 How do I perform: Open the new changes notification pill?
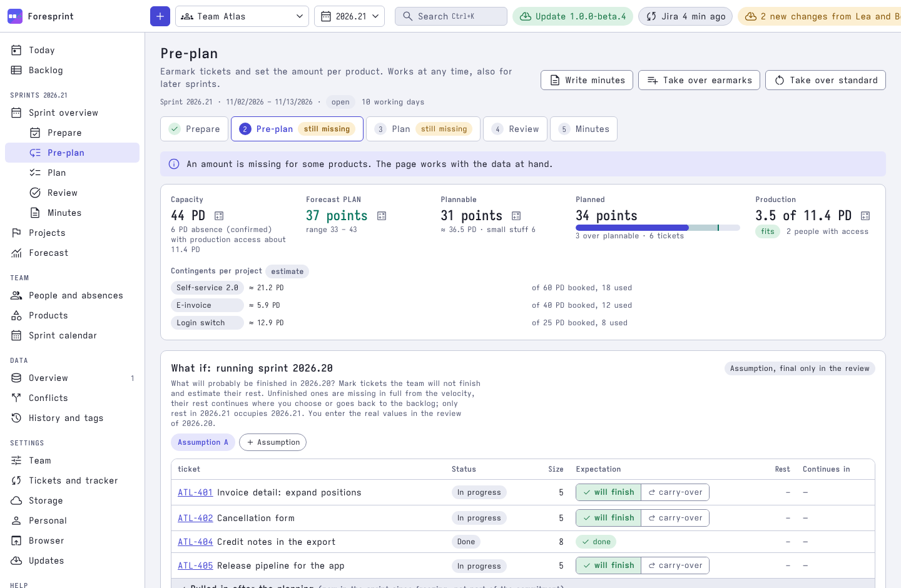point(820,16)
